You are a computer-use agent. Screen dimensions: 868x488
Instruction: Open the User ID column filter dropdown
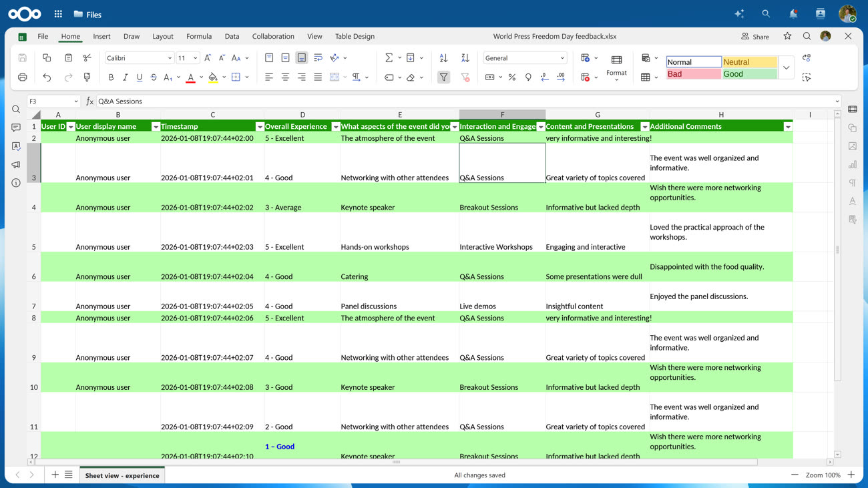(x=71, y=127)
